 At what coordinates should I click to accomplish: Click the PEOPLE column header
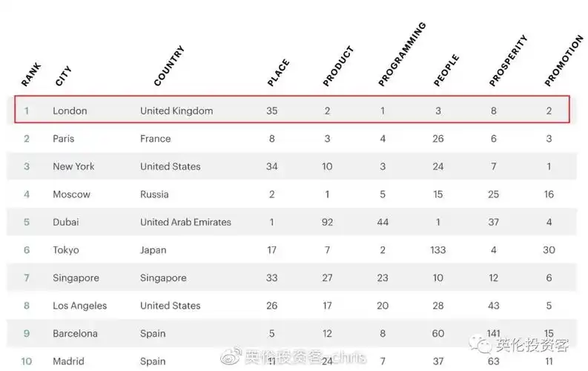tap(446, 70)
